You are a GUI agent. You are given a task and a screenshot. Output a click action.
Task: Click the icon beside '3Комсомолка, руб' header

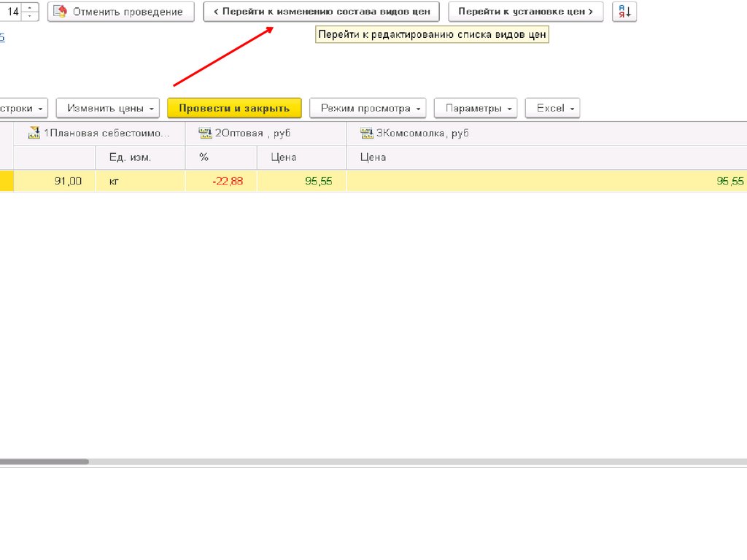[x=366, y=133]
